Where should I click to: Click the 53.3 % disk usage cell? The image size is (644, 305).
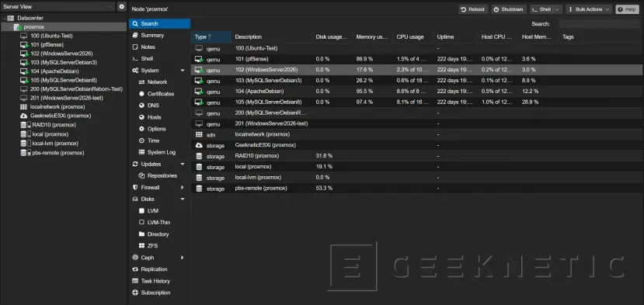pos(324,188)
